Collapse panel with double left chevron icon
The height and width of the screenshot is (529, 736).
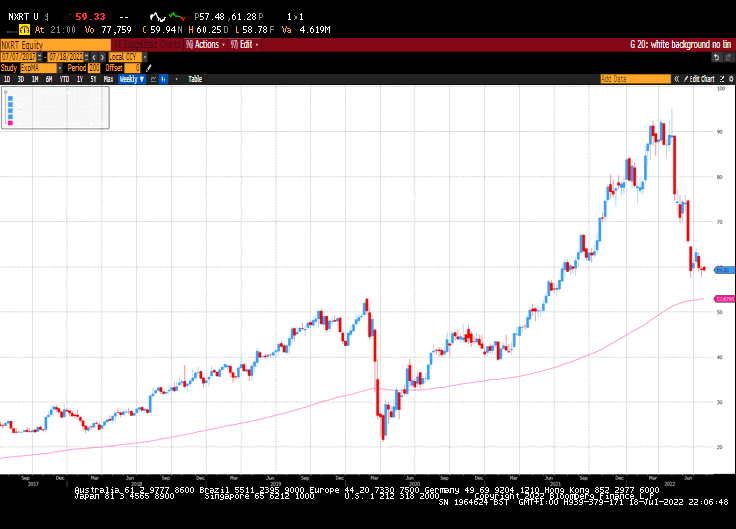[677, 79]
